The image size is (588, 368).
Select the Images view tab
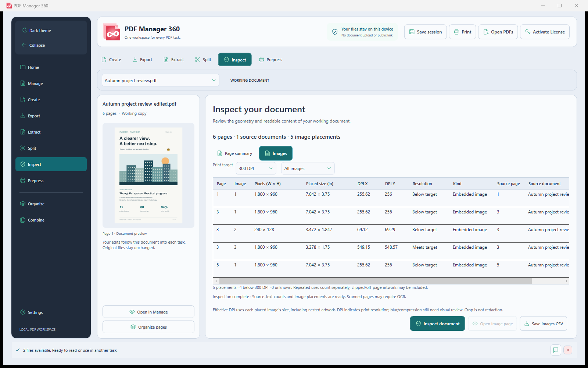click(276, 153)
